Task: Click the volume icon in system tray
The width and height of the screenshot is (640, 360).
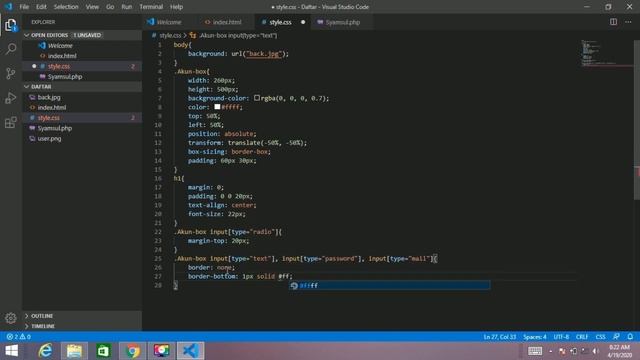Action: [596, 351]
